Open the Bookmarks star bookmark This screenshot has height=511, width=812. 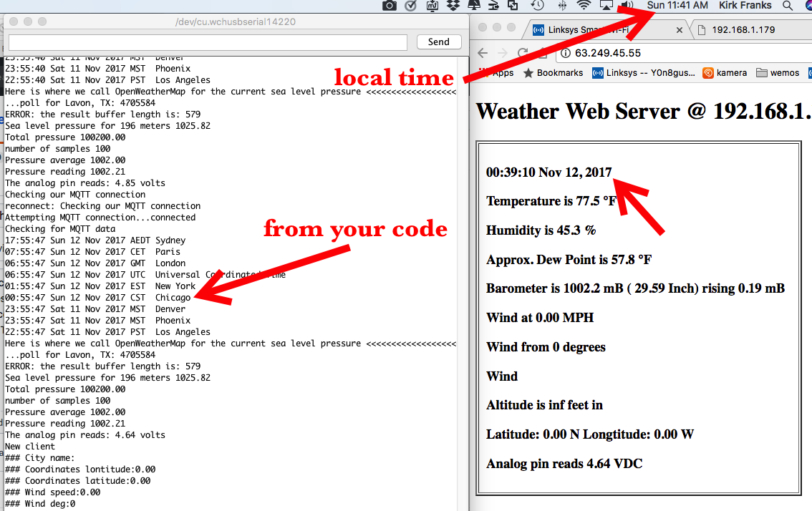553,73
